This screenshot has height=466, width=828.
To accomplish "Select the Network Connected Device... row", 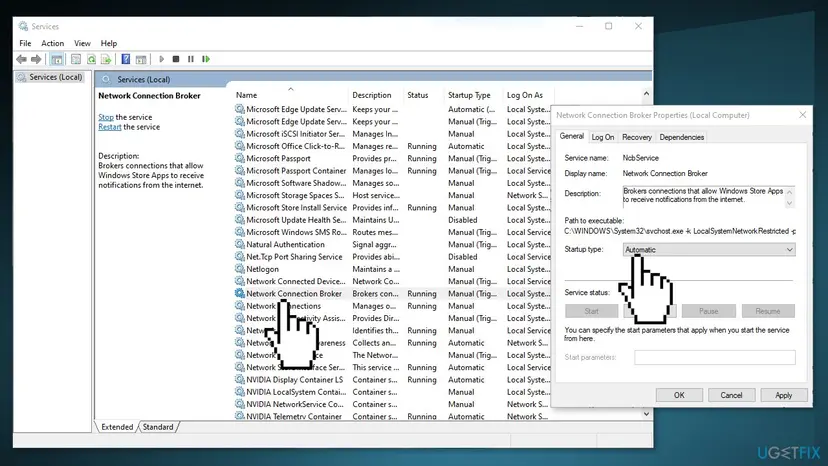I will (x=392, y=281).
